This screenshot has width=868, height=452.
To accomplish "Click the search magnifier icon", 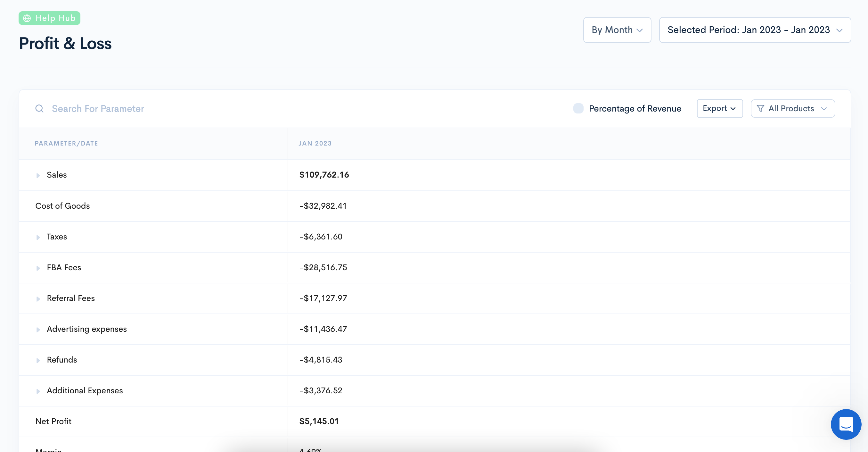I will pyautogui.click(x=39, y=109).
